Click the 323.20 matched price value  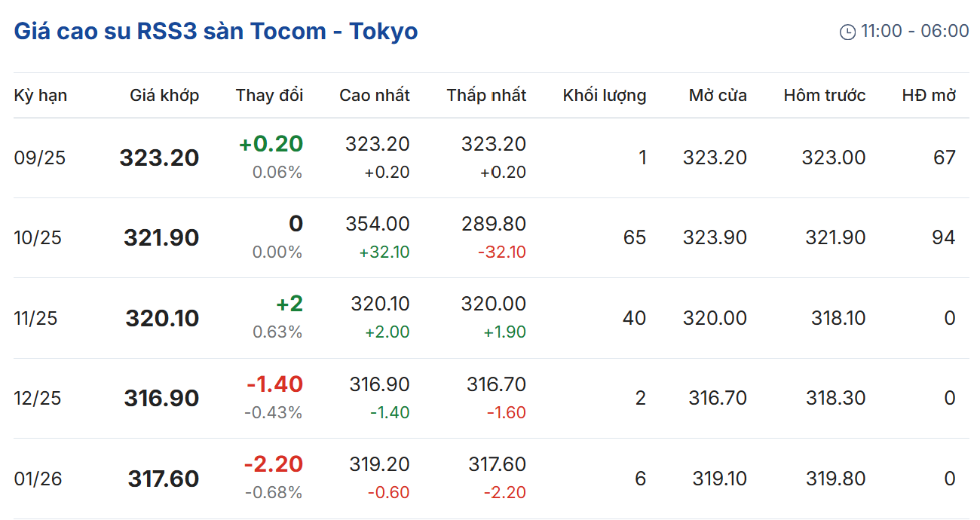[159, 158]
